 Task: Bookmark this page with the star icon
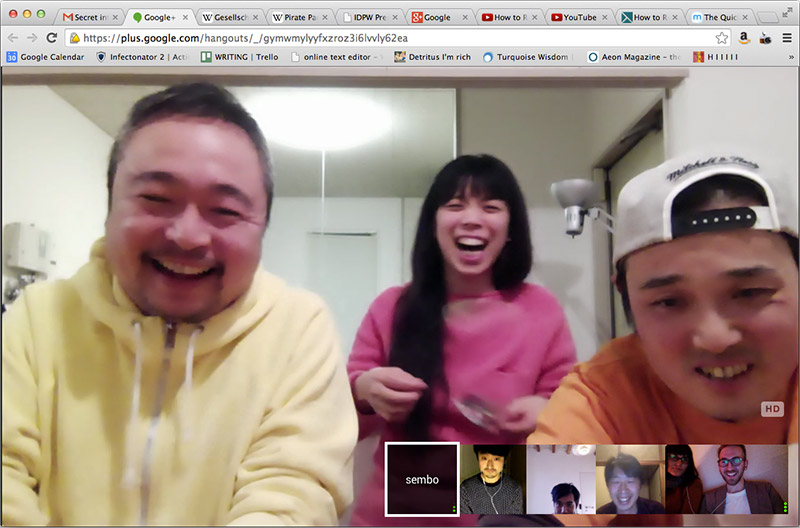coord(722,38)
